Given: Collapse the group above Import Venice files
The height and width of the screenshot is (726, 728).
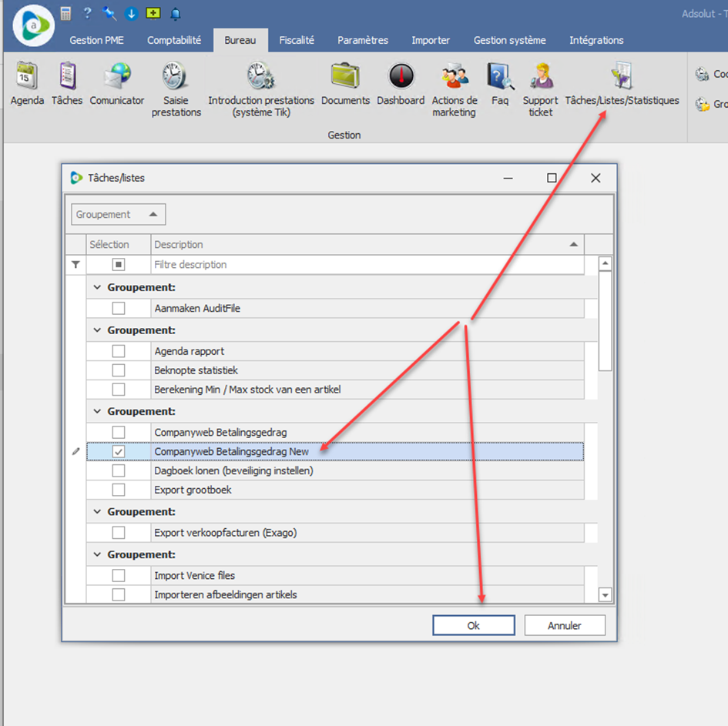Looking at the screenshot, I should coord(97,554).
